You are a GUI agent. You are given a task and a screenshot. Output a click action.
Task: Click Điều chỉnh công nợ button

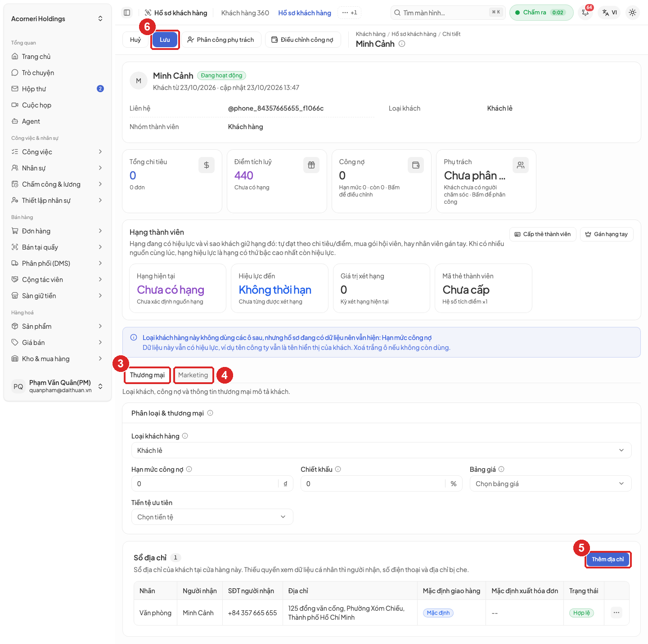click(303, 40)
